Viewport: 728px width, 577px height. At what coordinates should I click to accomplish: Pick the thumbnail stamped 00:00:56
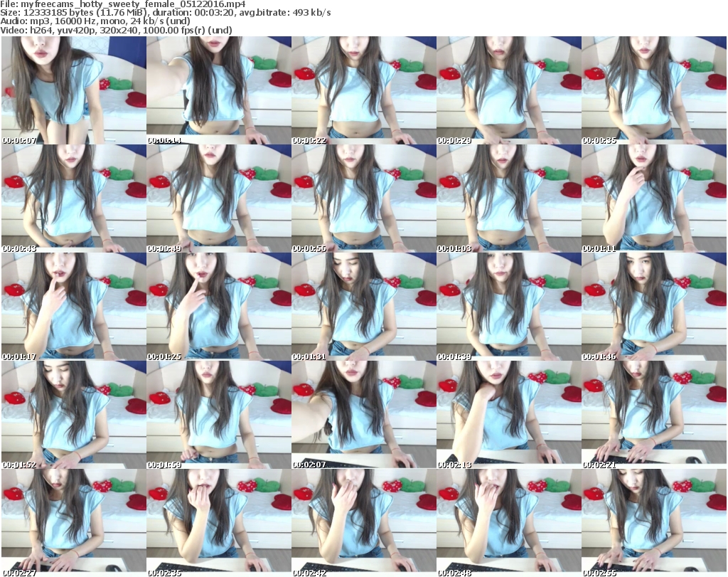(x=363, y=198)
